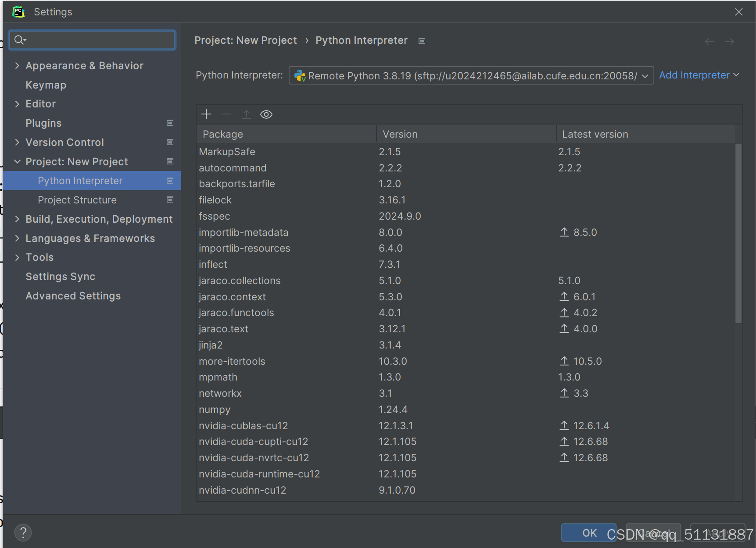The width and height of the screenshot is (756, 548).
Task: Open help using the question mark icon
Action: click(23, 532)
